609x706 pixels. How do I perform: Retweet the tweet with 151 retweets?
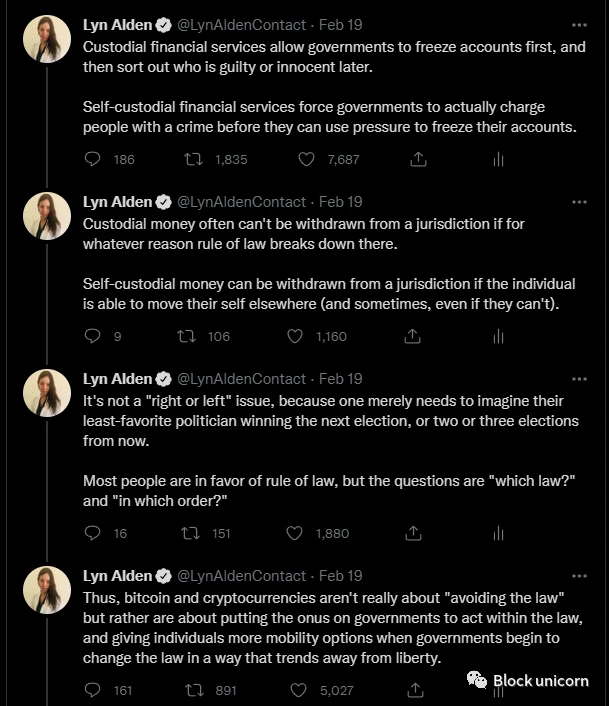(190, 533)
